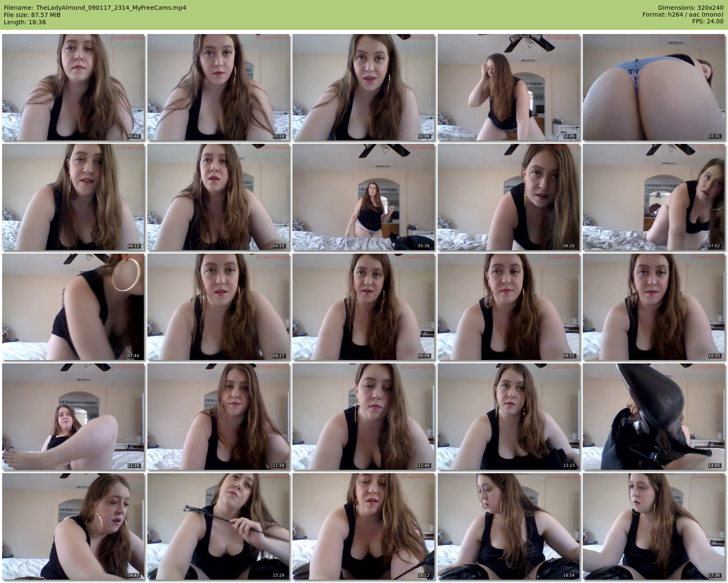Click the thumbnail marked 16:12
The image size is (728, 583).
(x=364, y=526)
